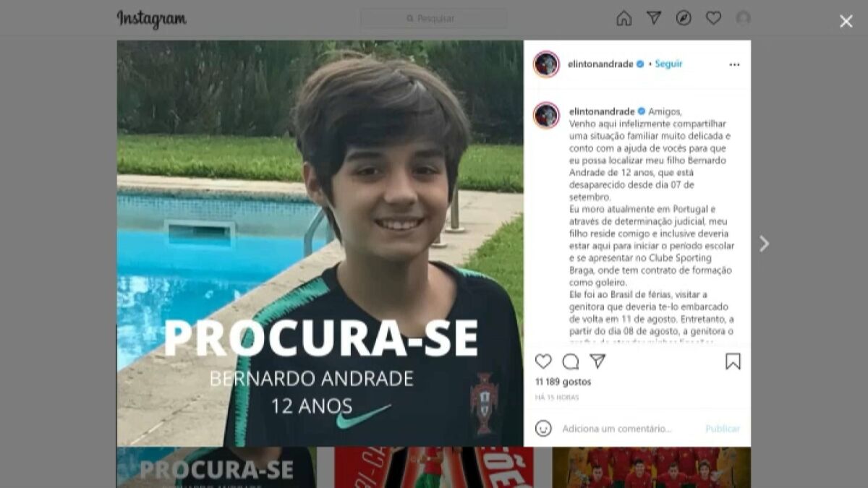
Task: Open the elintonandrade username in post header
Action: click(x=601, y=64)
